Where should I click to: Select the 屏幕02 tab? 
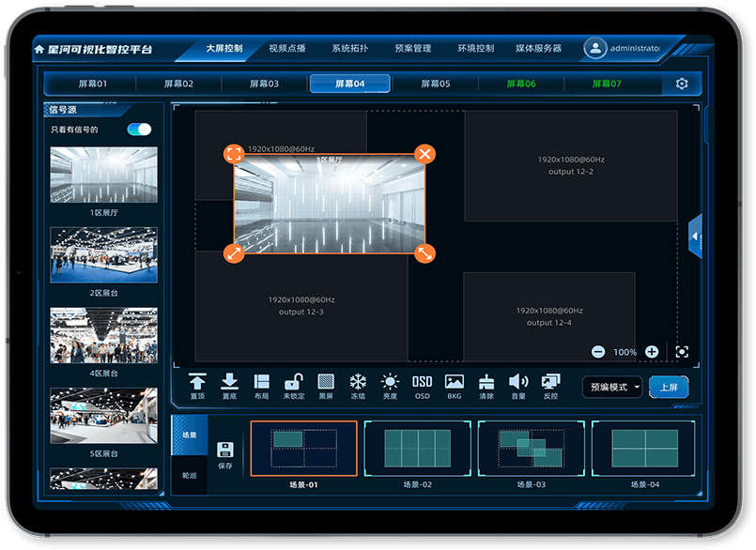pos(178,84)
